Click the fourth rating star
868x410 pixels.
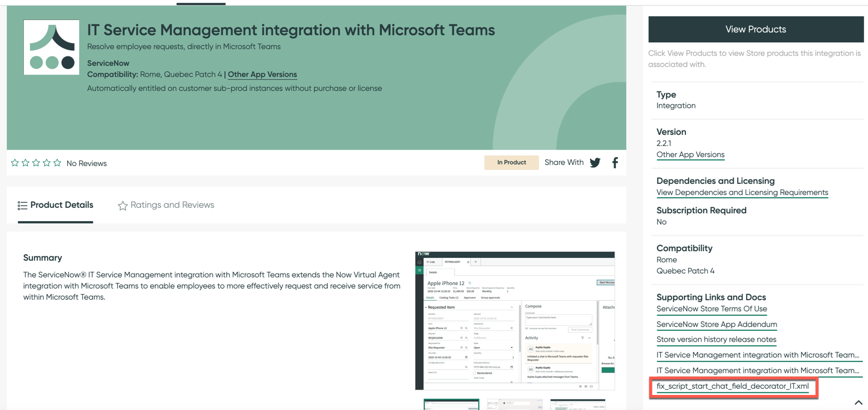click(x=47, y=163)
